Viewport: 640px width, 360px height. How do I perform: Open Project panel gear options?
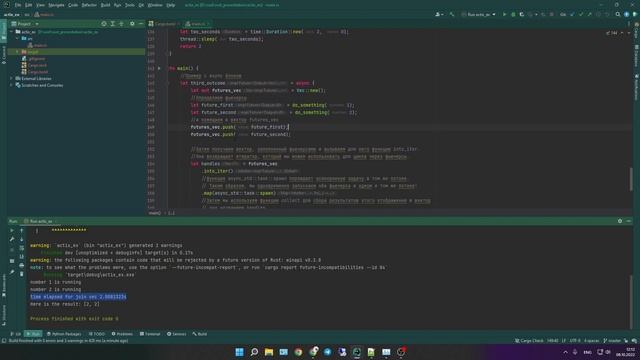132,24
